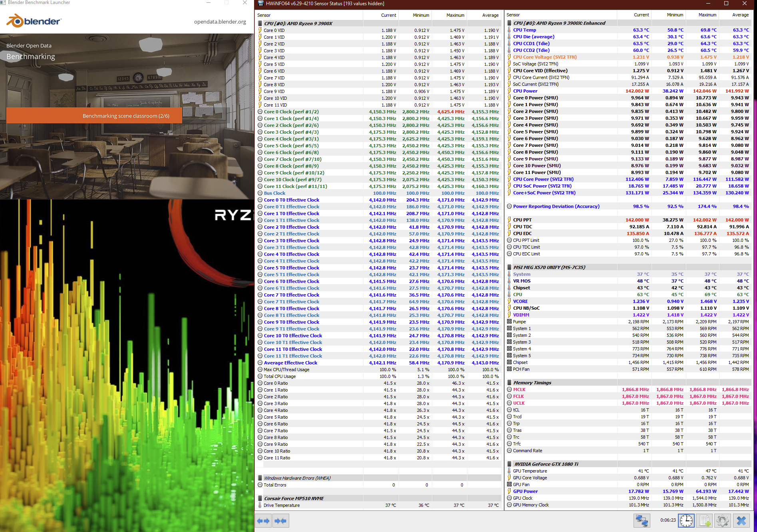Reset min/max values with the clock icon

tap(686, 521)
